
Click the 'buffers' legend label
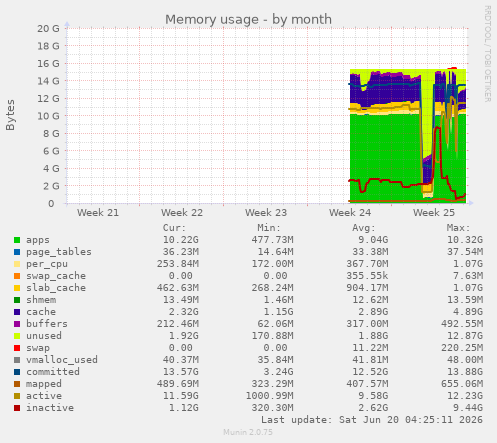[47, 324]
